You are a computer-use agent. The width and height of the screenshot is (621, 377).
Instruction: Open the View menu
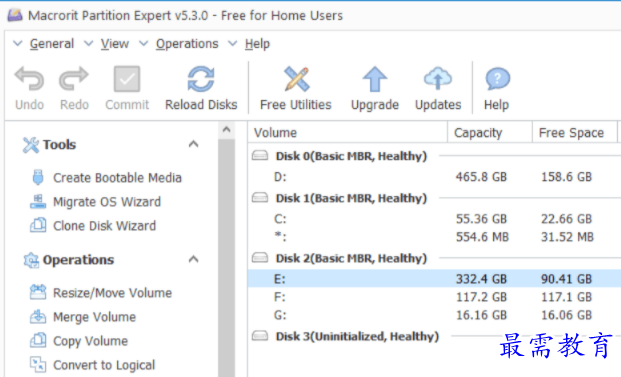pyautogui.click(x=115, y=44)
